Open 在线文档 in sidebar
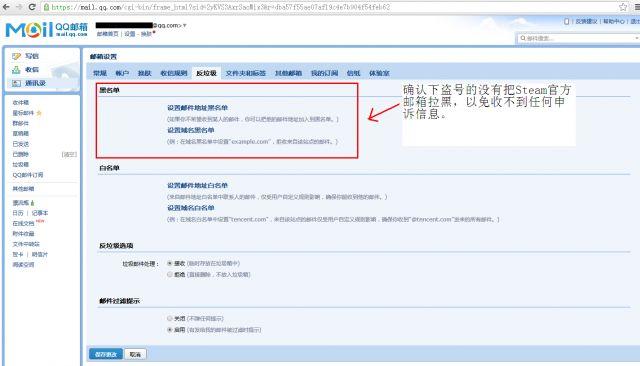The image size is (640, 366). tap(23, 224)
